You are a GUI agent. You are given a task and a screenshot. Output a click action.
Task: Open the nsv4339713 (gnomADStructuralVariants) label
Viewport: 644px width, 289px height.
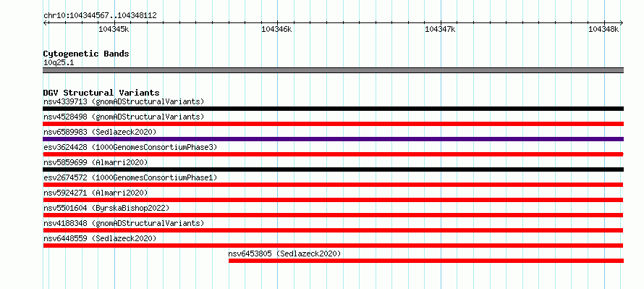124,101
